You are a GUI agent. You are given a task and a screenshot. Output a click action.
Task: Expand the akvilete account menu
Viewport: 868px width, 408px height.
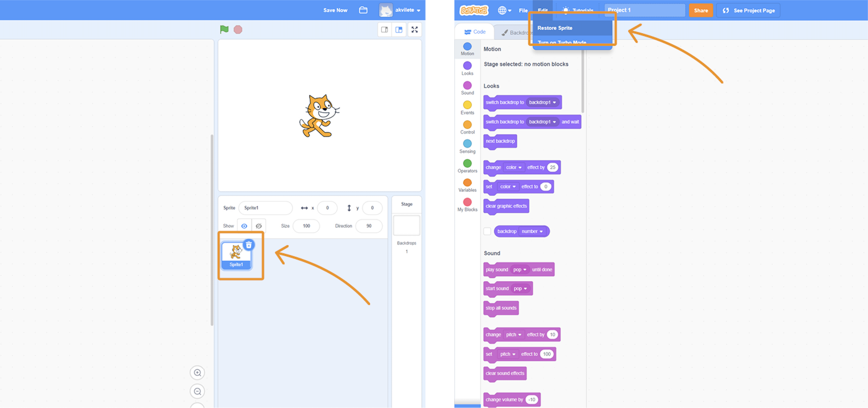404,10
